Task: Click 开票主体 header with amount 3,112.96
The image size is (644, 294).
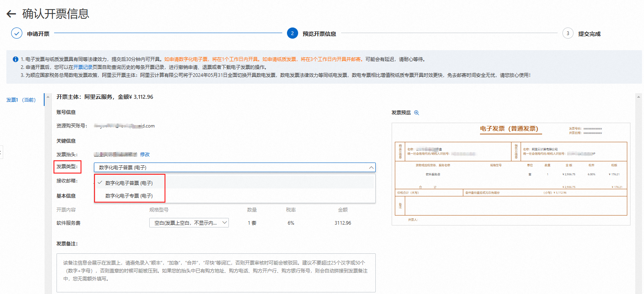Action: coord(105,97)
